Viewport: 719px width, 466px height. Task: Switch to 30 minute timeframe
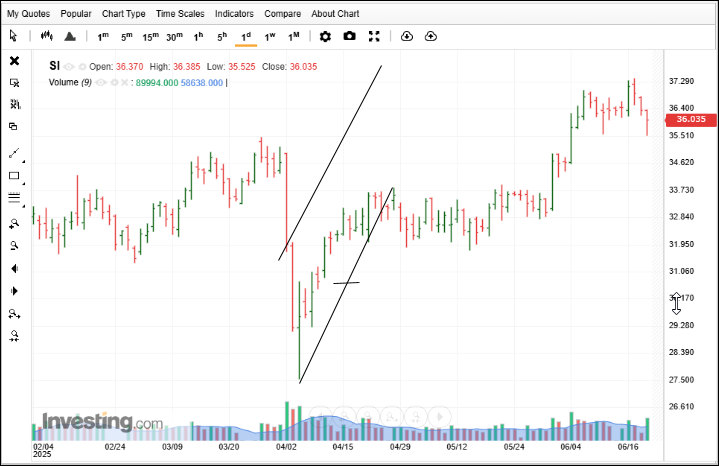[174, 37]
